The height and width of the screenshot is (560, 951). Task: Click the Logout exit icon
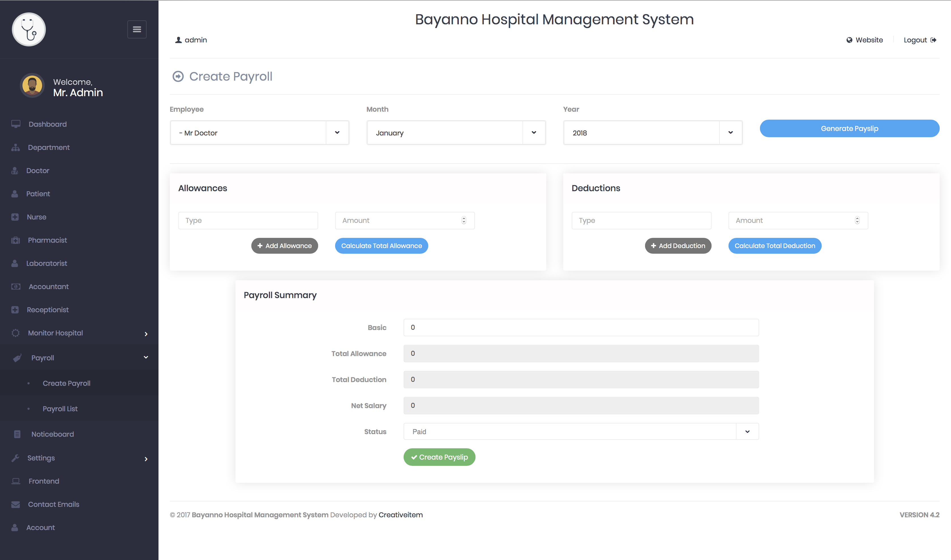933,40
